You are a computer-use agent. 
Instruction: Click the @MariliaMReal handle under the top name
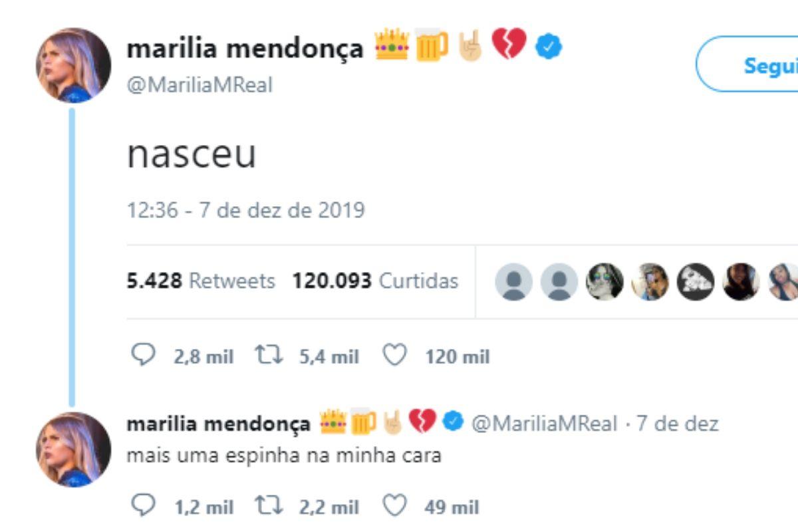pyautogui.click(x=199, y=85)
